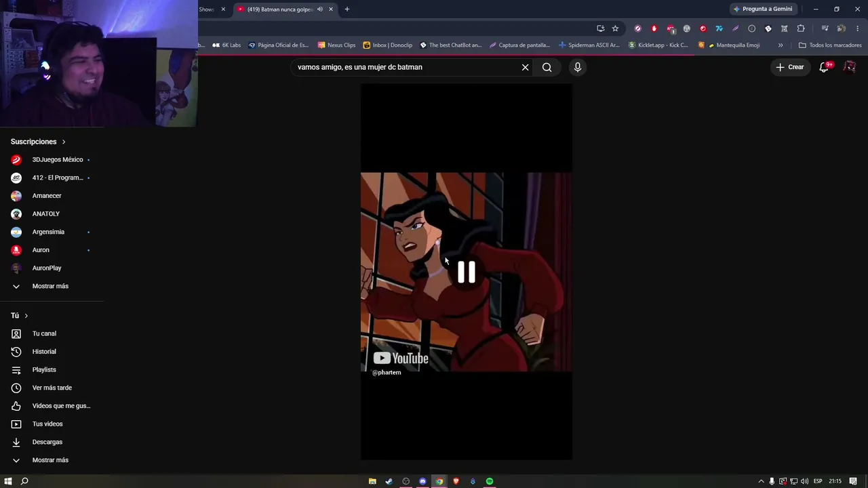Click the Crear button

(790, 67)
